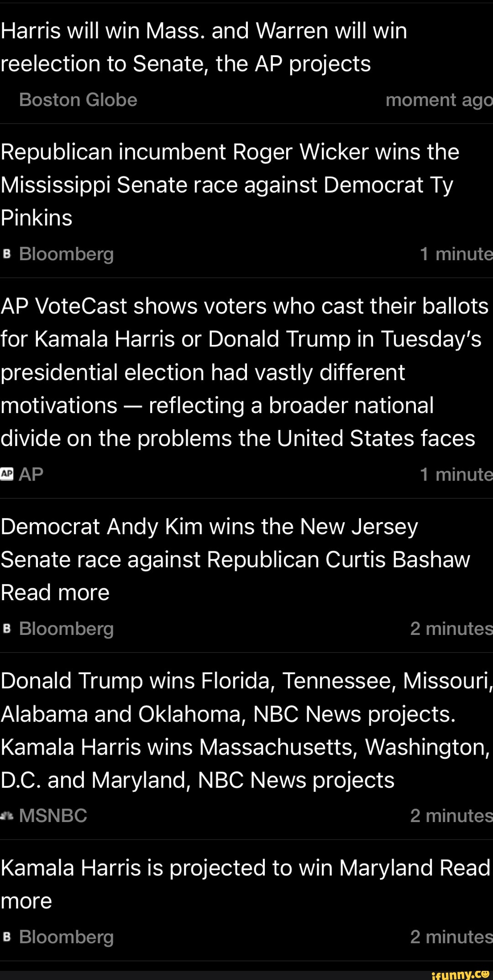The image size is (493, 980).
Task: Click the Boston Globe source label
Action: [x=79, y=99]
